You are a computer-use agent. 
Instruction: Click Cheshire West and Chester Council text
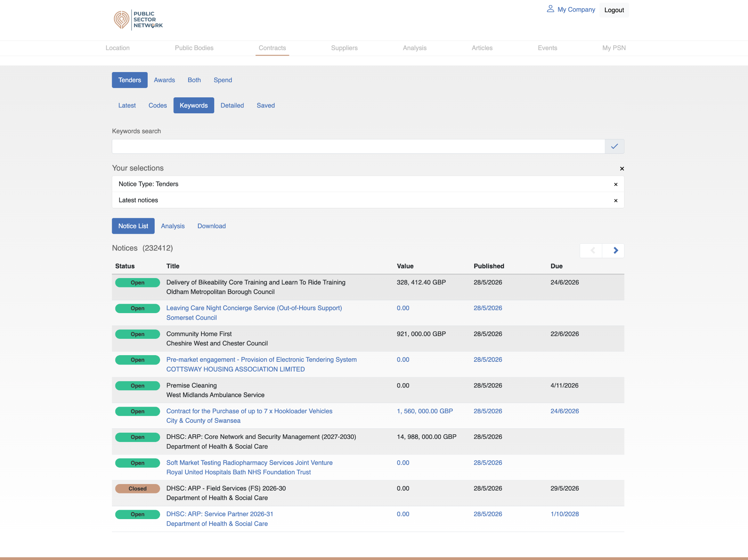click(217, 343)
